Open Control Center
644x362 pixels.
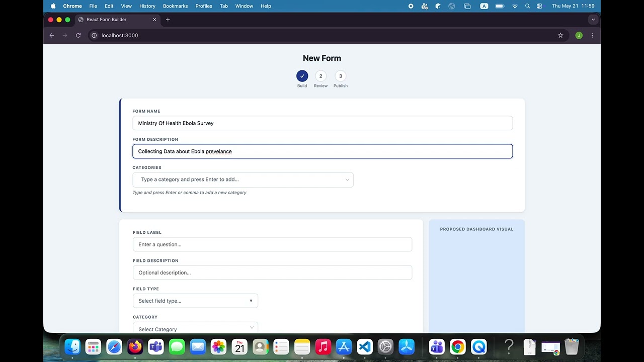click(x=540, y=6)
